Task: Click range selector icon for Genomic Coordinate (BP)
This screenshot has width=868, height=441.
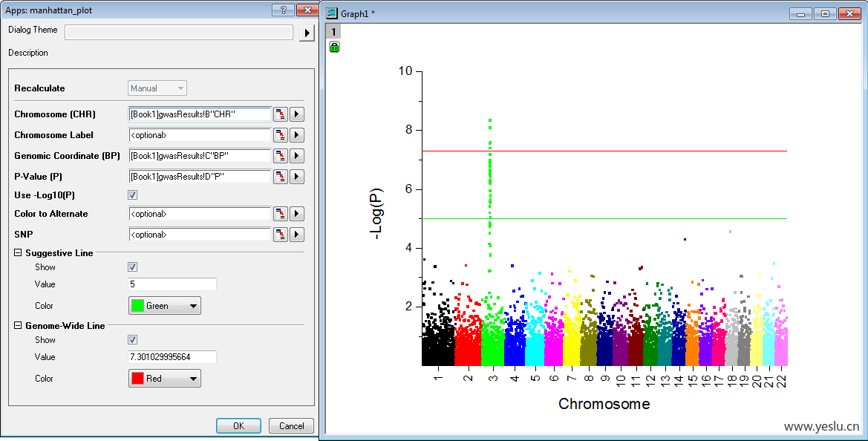Action: coord(281,156)
